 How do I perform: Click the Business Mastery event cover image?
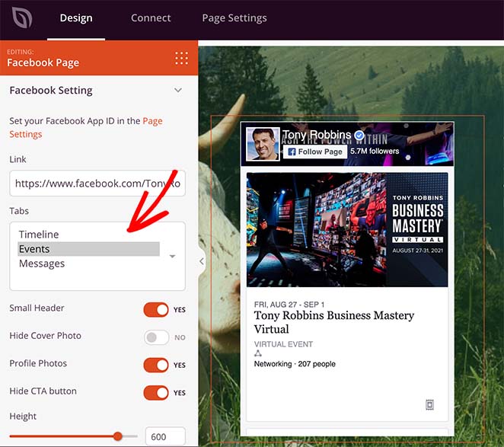coord(347,230)
